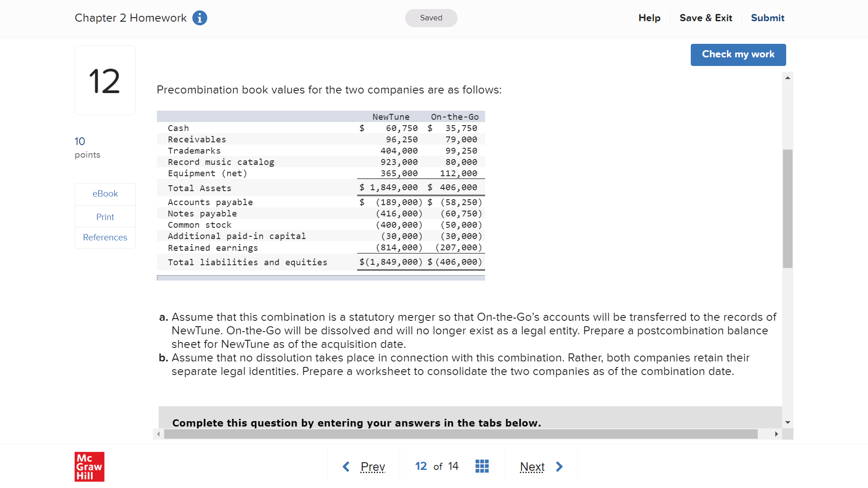Click the right chevron after Next
The width and height of the screenshot is (868, 488).
[559, 466]
